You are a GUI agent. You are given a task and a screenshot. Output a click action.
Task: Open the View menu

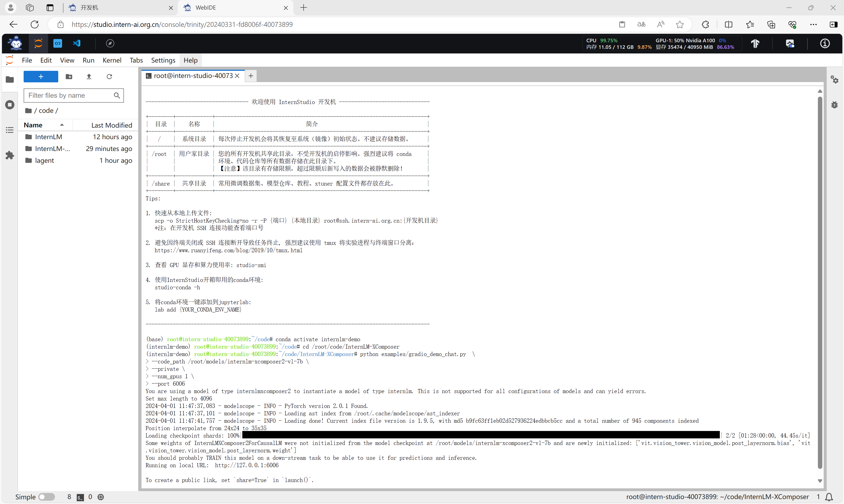[67, 60]
